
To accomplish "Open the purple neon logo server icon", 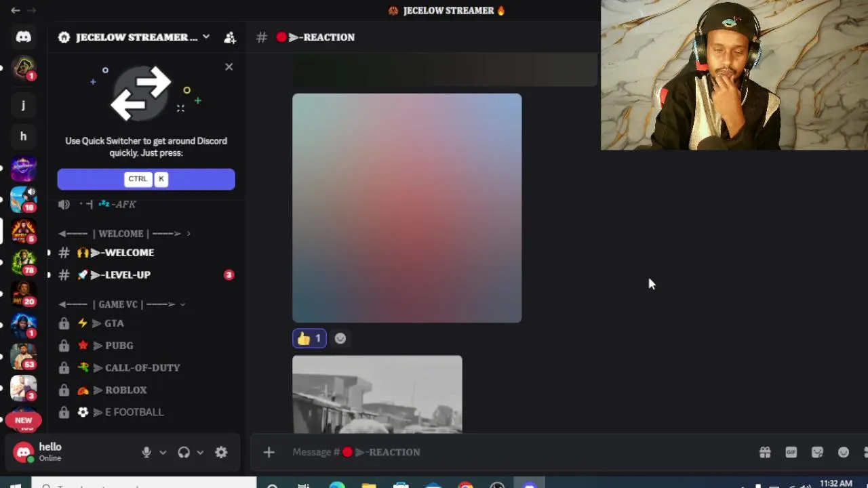I will (24, 168).
